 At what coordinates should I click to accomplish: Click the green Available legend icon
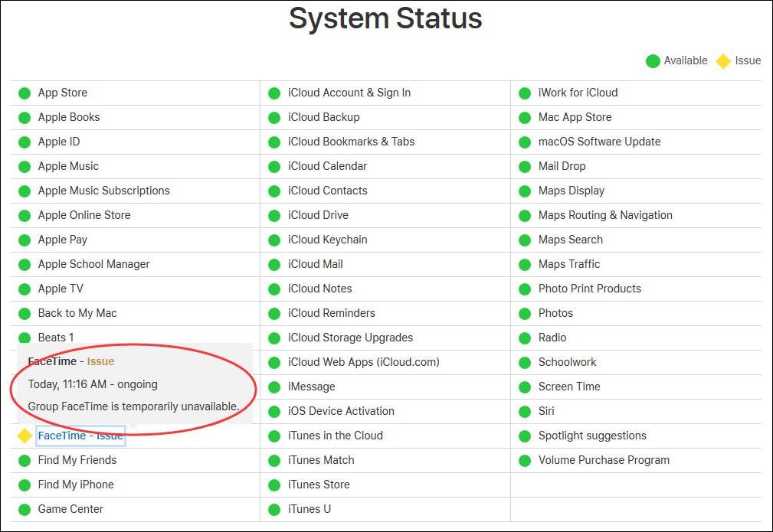tap(653, 61)
